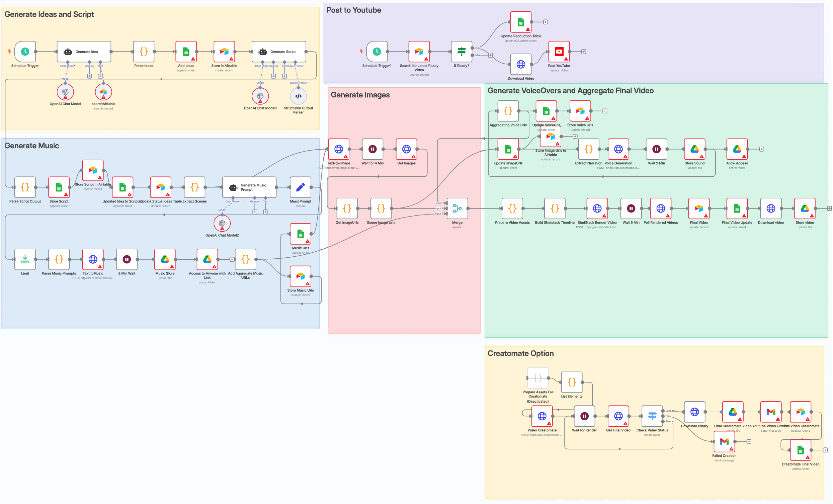Open the Update Pepduction Table node

[521, 22]
